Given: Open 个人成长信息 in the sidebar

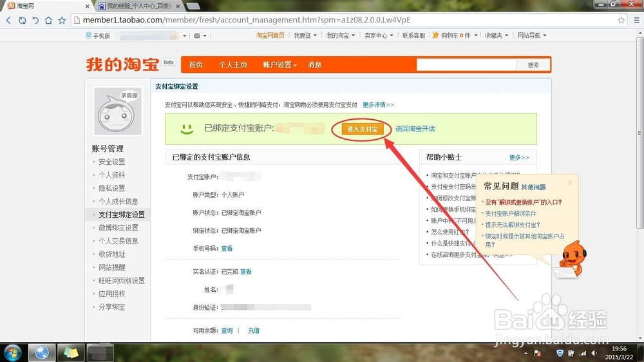Looking at the screenshot, I should [x=118, y=202].
